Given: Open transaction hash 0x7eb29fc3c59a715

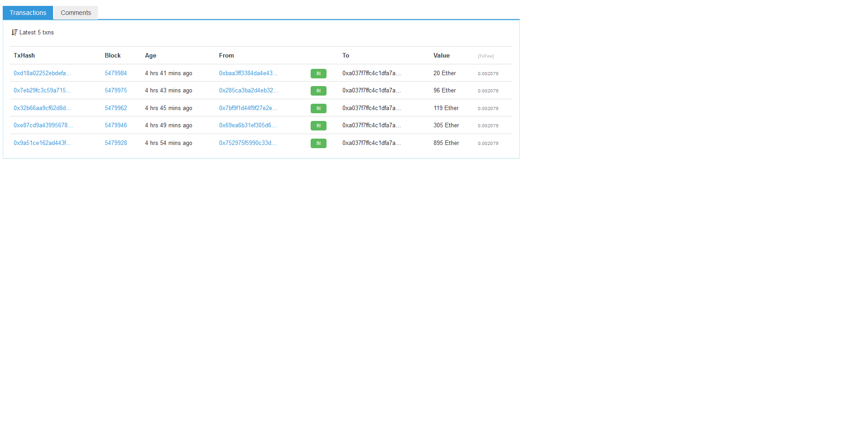Looking at the screenshot, I should 42,91.
